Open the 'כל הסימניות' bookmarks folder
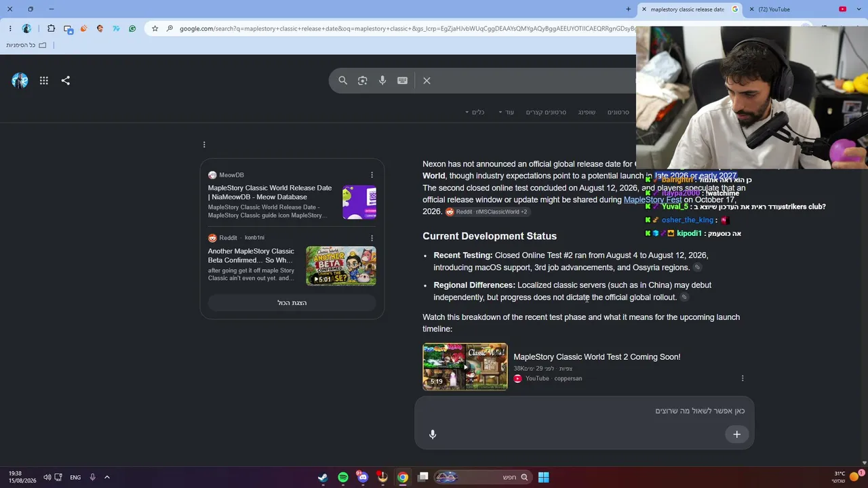 pos(26,45)
